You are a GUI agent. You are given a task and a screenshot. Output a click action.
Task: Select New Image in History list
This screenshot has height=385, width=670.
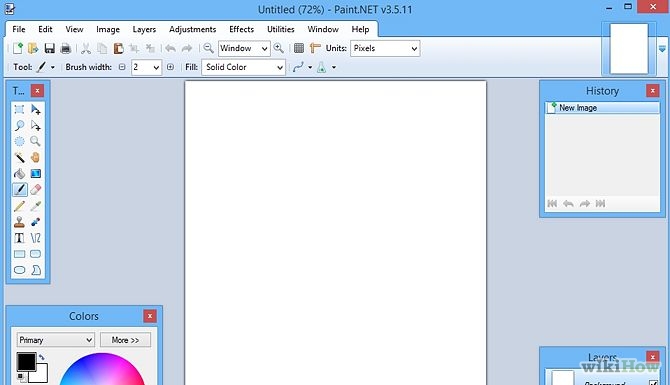(x=602, y=108)
